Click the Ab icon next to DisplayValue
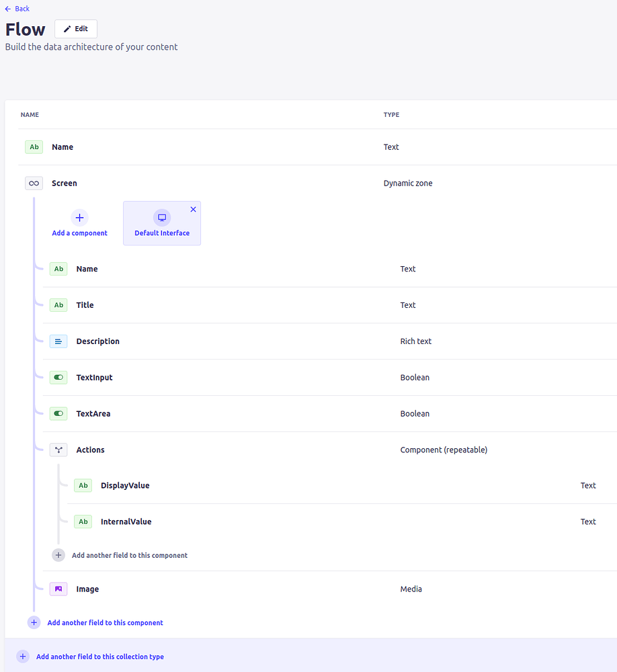617x672 pixels. point(83,485)
